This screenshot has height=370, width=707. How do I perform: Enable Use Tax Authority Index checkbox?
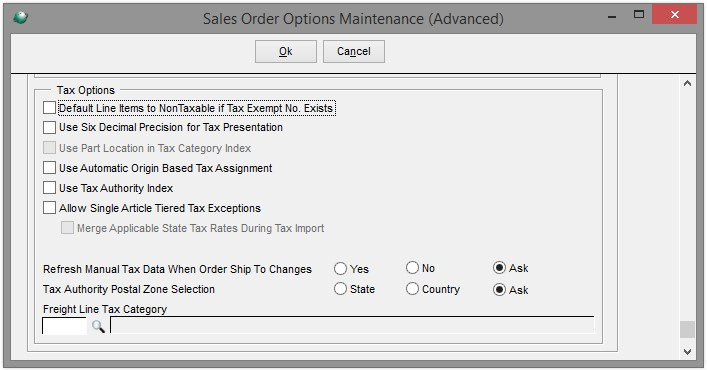[49, 188]
